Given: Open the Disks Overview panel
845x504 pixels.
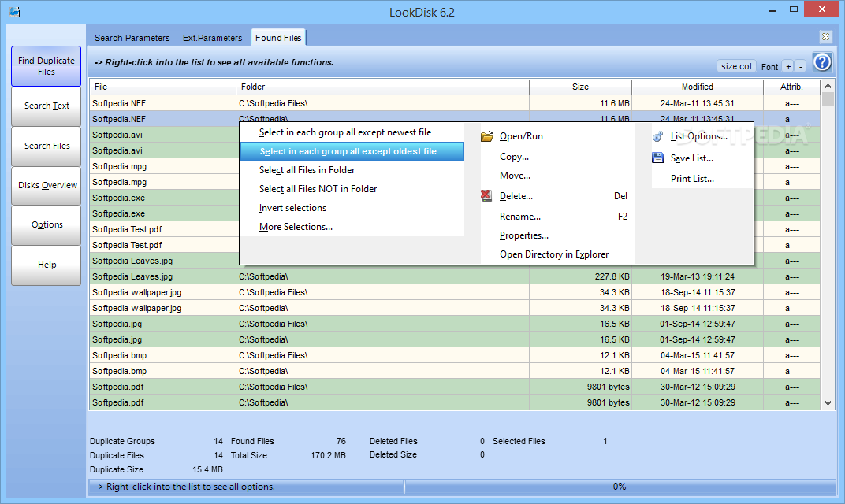Looking at the screenshot, I should point(46,184).
